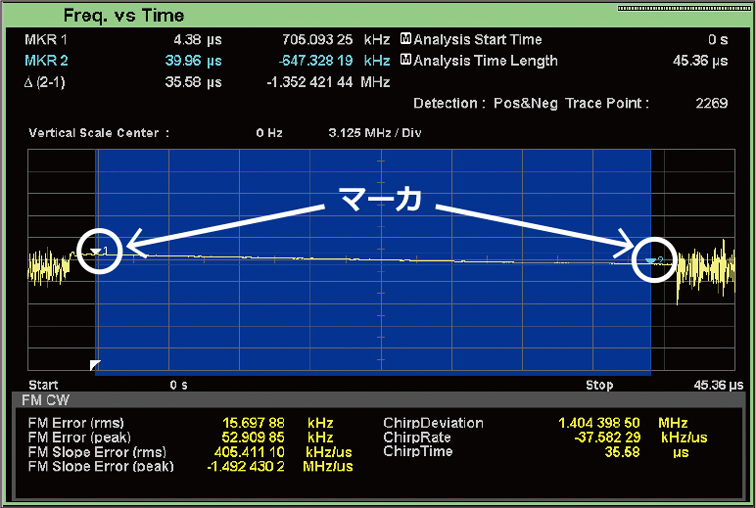Screen dimensions: 756x508
Task: Click the stop time value 45.36 µs below graph
Action: pos(718,385)
